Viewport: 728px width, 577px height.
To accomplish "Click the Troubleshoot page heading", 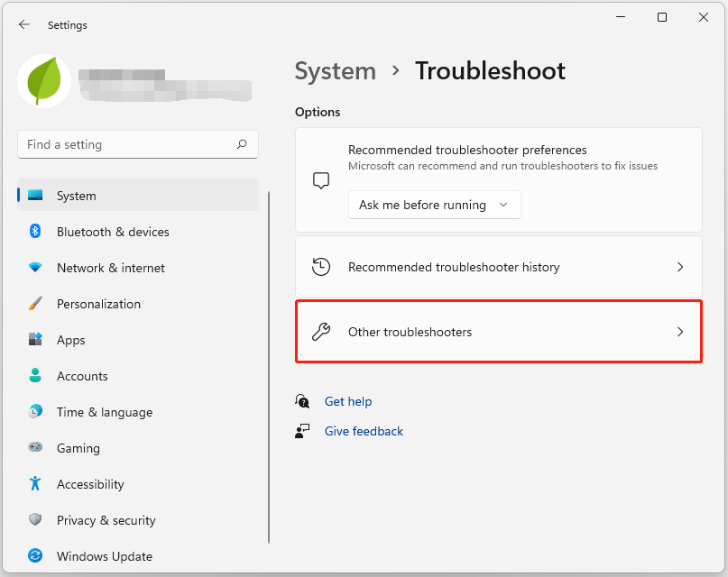I will (x=490, y=71).
